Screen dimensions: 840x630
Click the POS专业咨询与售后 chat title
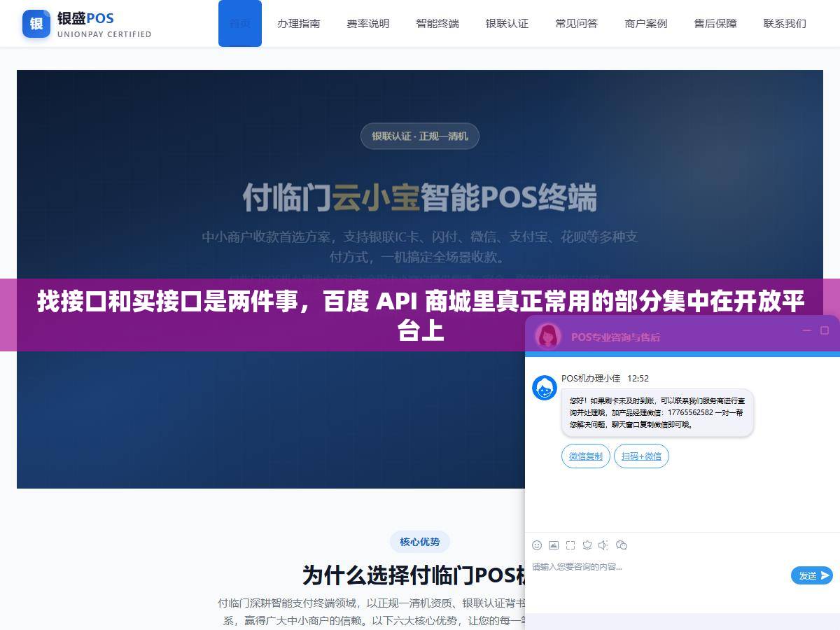tap(615, 337)
